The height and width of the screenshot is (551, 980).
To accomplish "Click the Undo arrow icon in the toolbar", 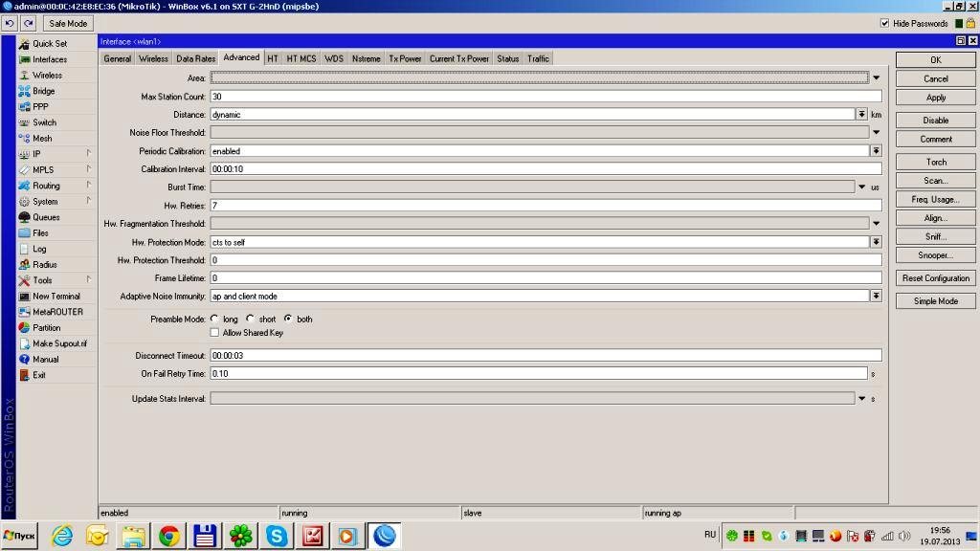I will pyautogui.click(x=10, y=23).
